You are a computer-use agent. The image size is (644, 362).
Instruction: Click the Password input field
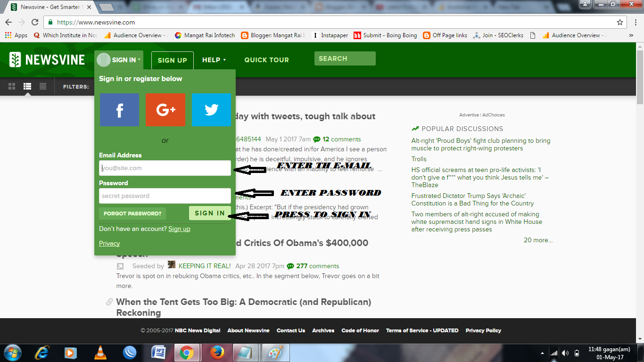click(165, 196)
